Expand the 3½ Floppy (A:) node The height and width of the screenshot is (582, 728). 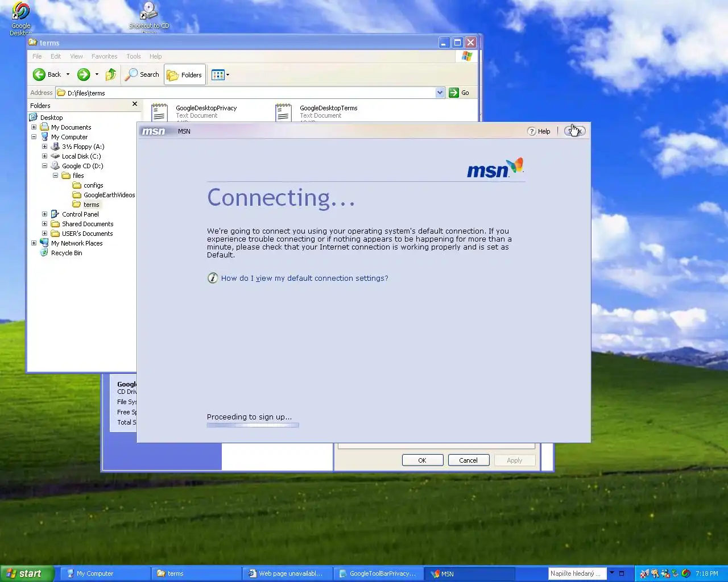(44, 147)
